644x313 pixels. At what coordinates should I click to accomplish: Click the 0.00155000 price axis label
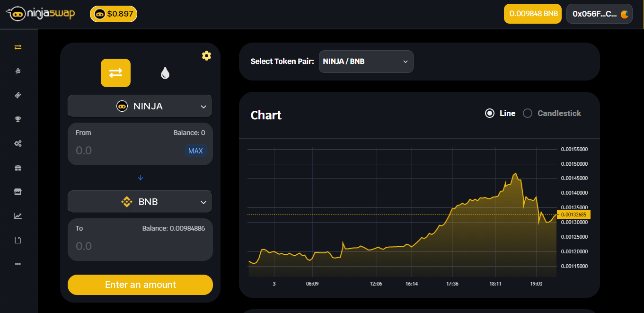(574, 149)
